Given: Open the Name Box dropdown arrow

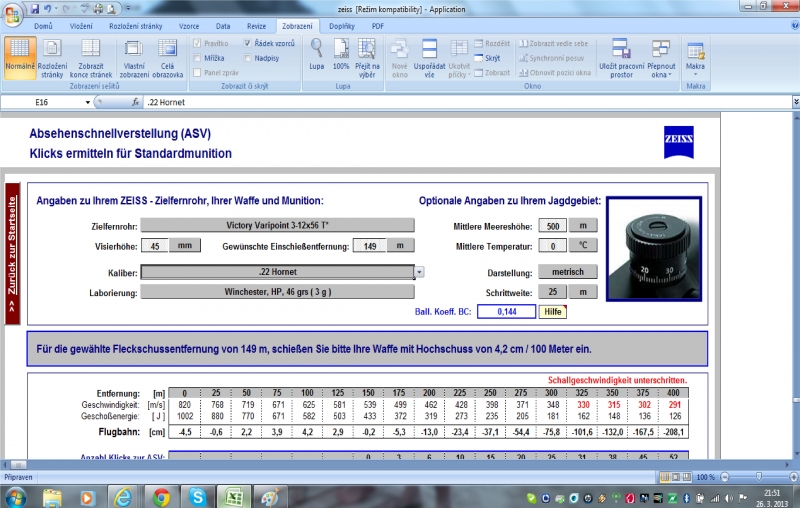Looking at the screenshot, I should coord(87,102).
